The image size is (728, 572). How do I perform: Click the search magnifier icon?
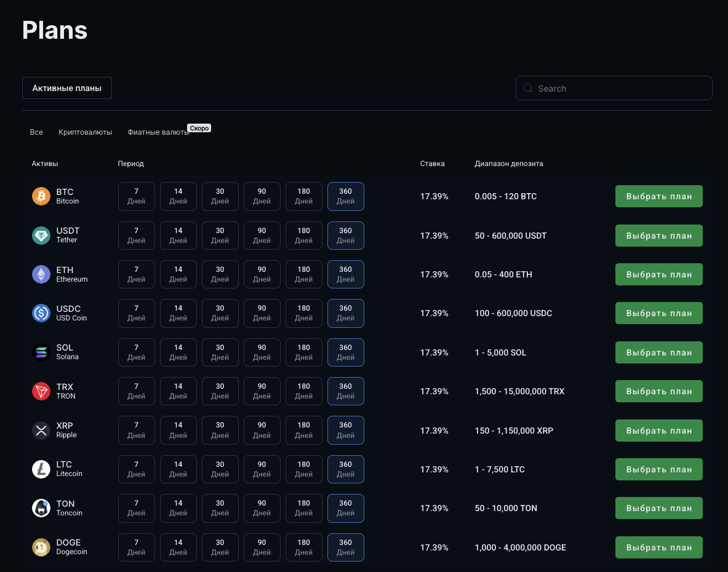(x=528, y=88)
